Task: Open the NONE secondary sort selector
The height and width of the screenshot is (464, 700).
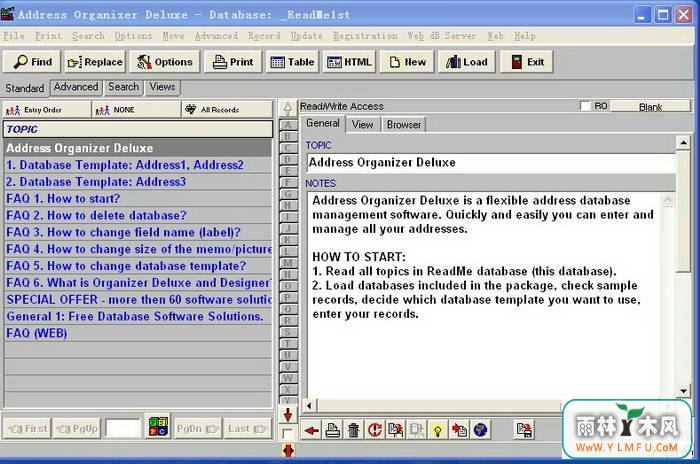Action: click(136, 109)
